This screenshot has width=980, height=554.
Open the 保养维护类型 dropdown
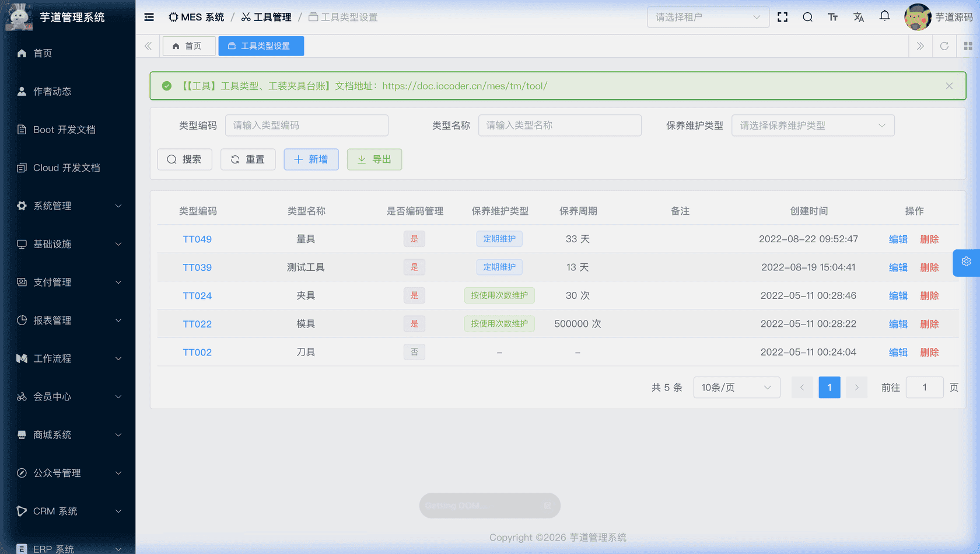click(x=813, y=125)
